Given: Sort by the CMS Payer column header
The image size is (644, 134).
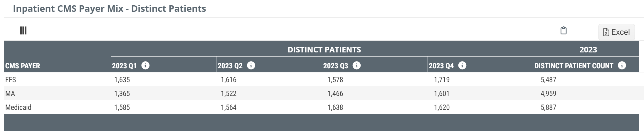Looking at the screenshot, I should (23, 66).
